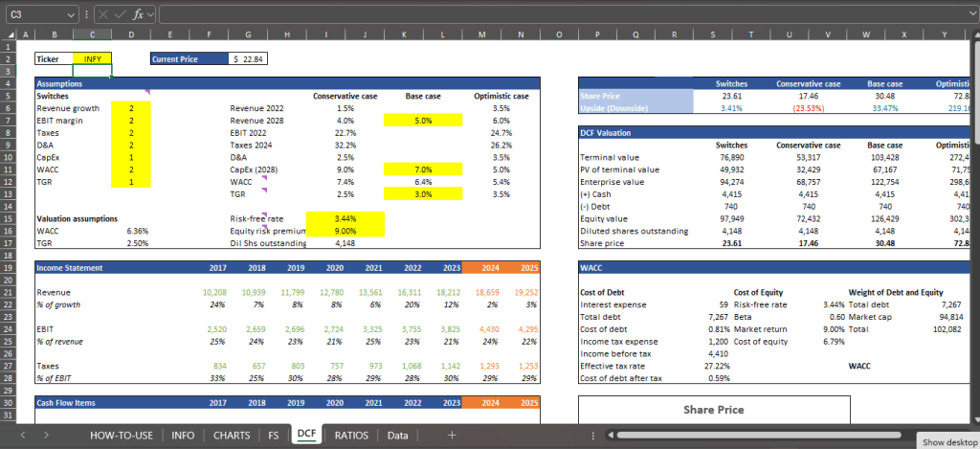
Task: Click the Show desktop button
Action: tap(947, 441)
